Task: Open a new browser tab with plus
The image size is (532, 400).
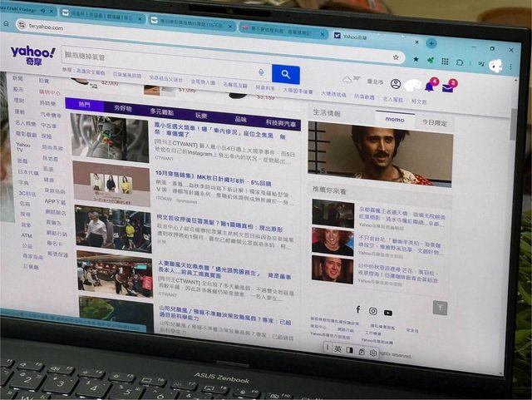Action: [431, 42]
